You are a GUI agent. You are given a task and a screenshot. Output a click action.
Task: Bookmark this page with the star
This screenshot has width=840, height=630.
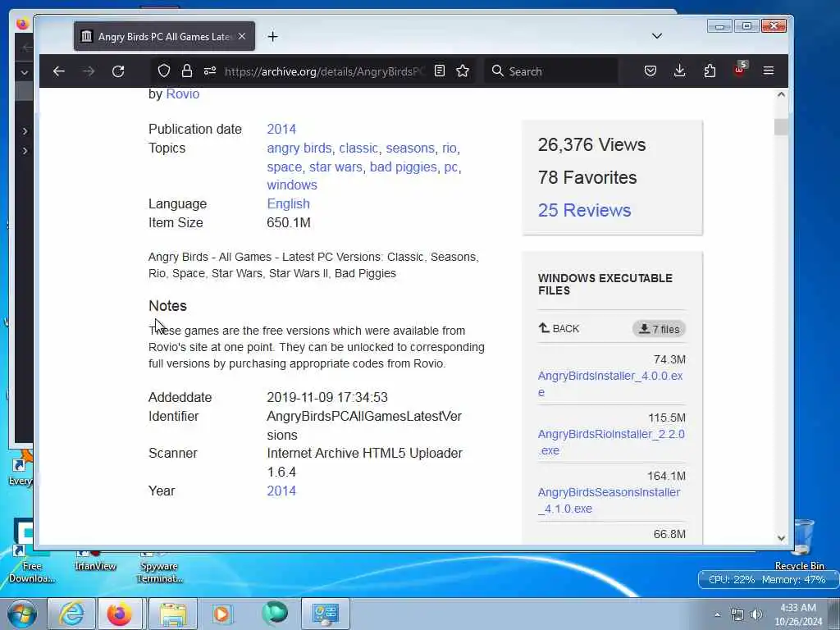click(x=463, y=71)
